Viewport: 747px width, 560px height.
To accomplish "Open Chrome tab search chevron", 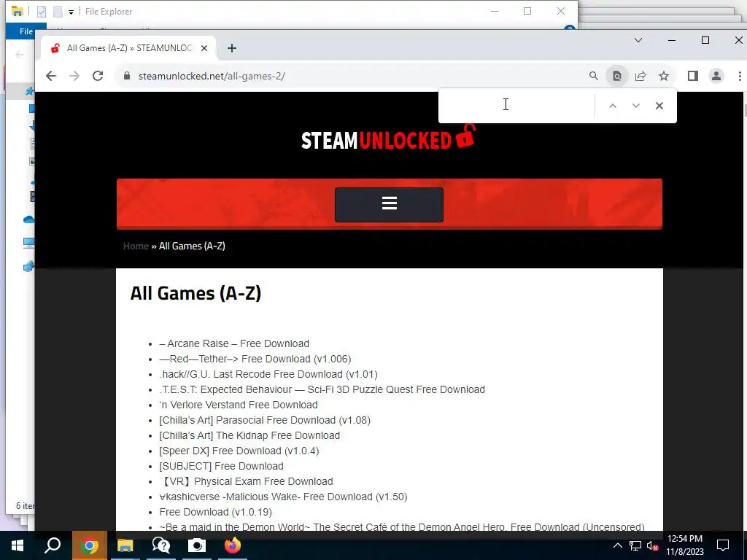I will pyautogui.click(x=638, y=41).
